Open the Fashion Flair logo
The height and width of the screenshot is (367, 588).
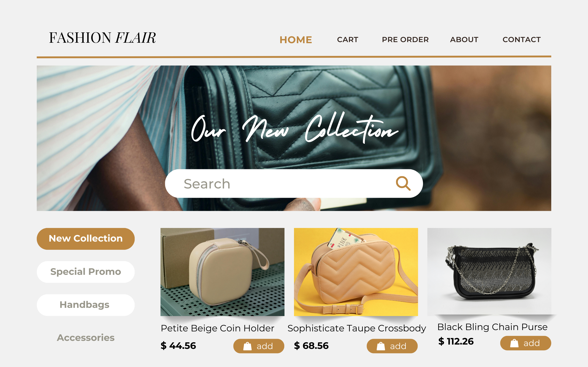[x=102, y=38]
